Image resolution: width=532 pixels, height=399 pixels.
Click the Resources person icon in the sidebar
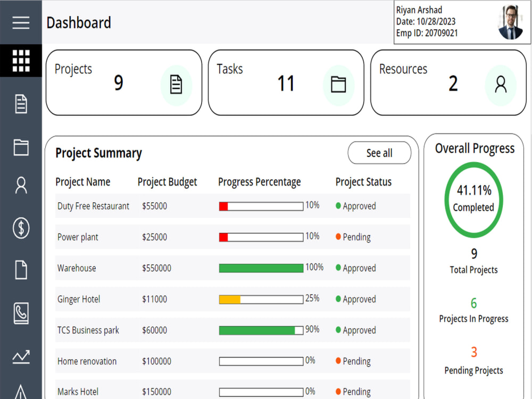tap(21, 185)
